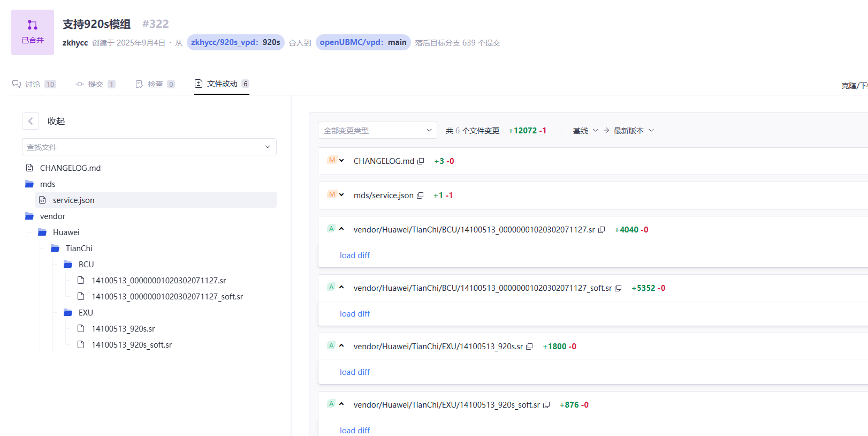Select service.json in the file tree
This screenshot has height=436, width=868.
pyautogui.click(x=73, y=200)
